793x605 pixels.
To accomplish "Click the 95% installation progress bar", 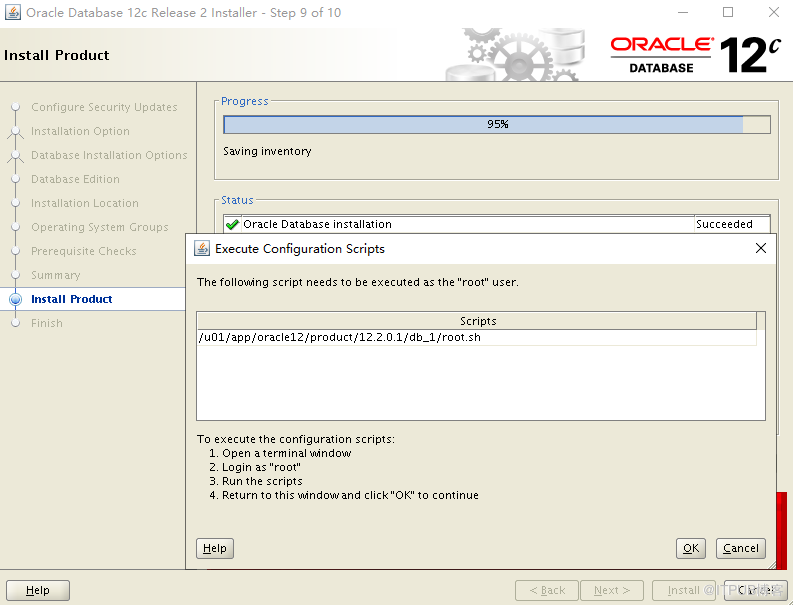I will [497, 124].
